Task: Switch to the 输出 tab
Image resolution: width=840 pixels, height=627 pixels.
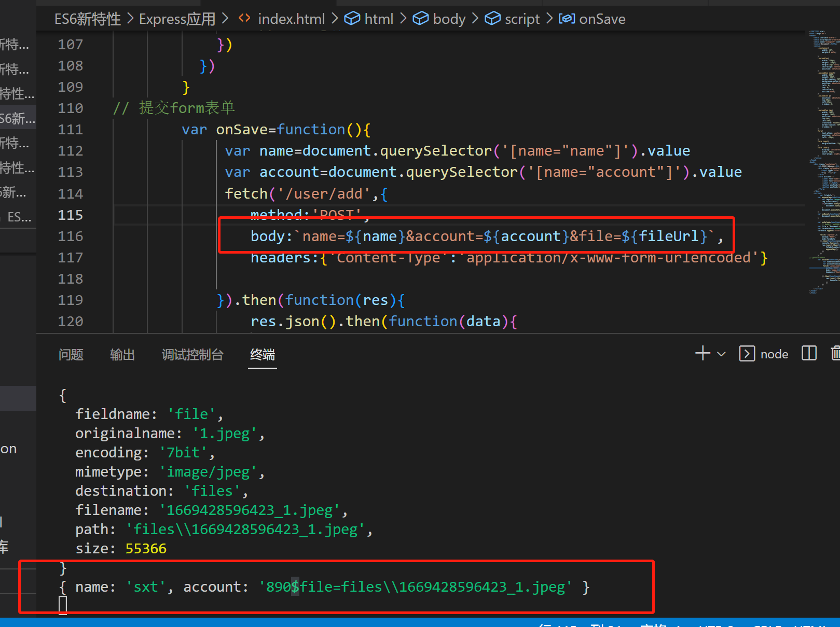Action: (x=122, y=355)
